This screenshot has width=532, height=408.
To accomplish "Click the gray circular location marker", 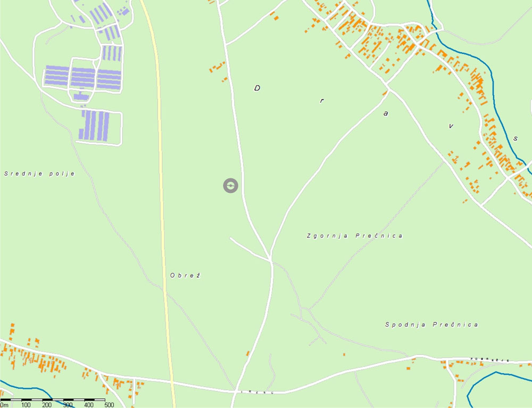I will click(x=231, y=185).
